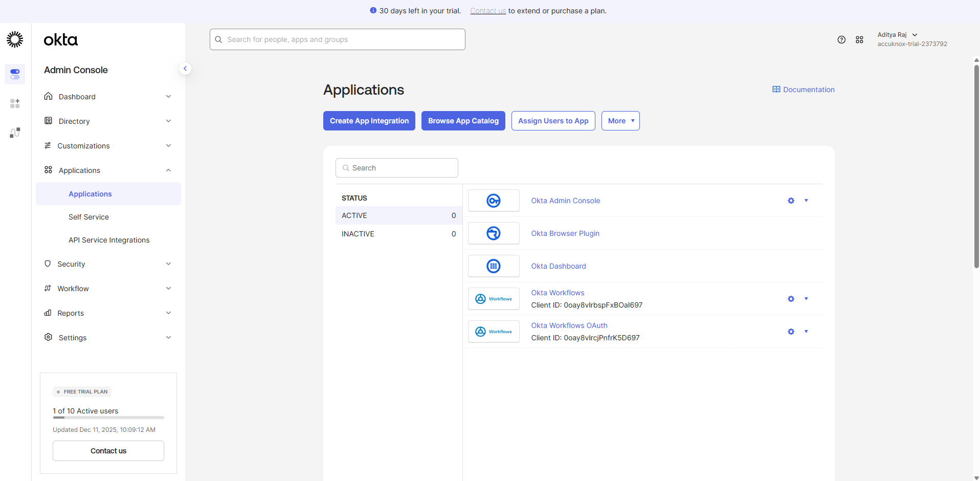Focus the applications list Search field
Image resolution: width=980 pixels, height=481 pixels.
pos(397,168)
